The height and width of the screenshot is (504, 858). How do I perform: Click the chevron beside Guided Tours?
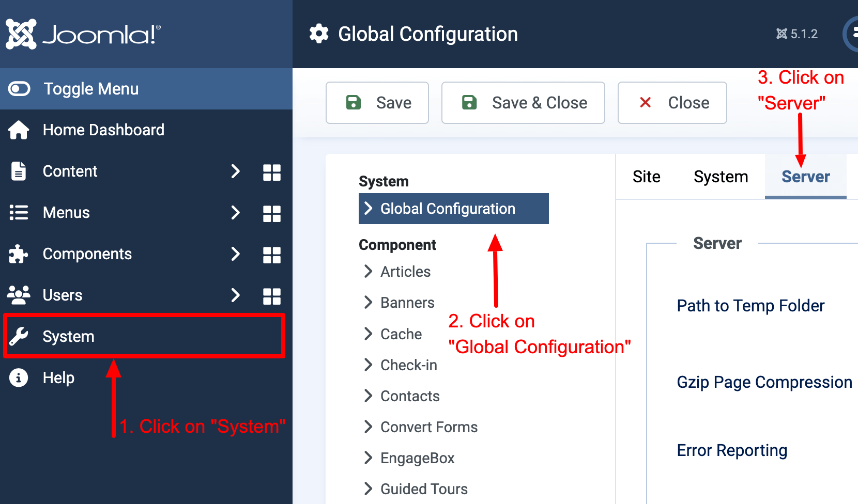(368, 489)
